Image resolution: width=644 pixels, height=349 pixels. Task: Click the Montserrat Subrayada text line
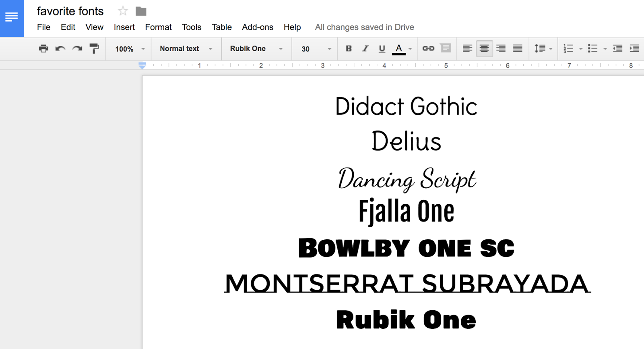pos(407,283)
